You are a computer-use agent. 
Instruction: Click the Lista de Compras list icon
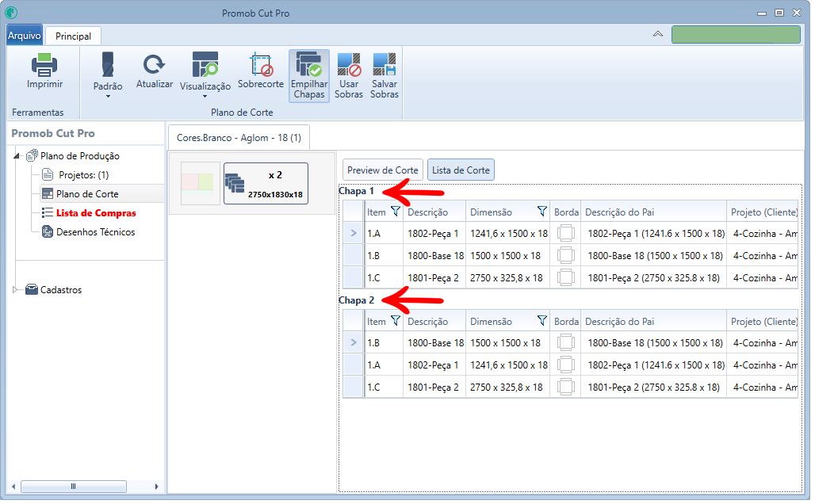pyautogui.click(x=48, y=213)
